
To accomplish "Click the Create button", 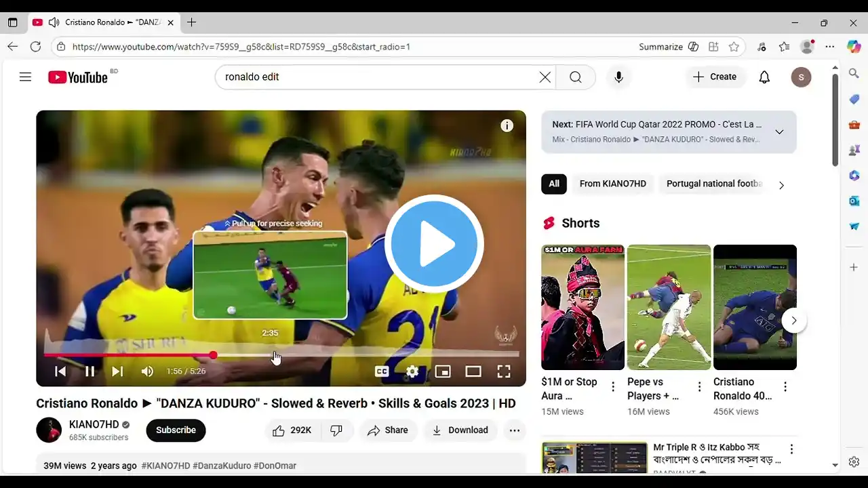I will click(x=715, y=77).
